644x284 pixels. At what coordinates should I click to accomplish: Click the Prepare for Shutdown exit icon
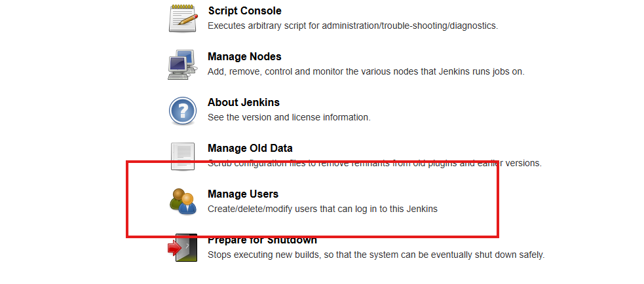(x=183, y=248)
